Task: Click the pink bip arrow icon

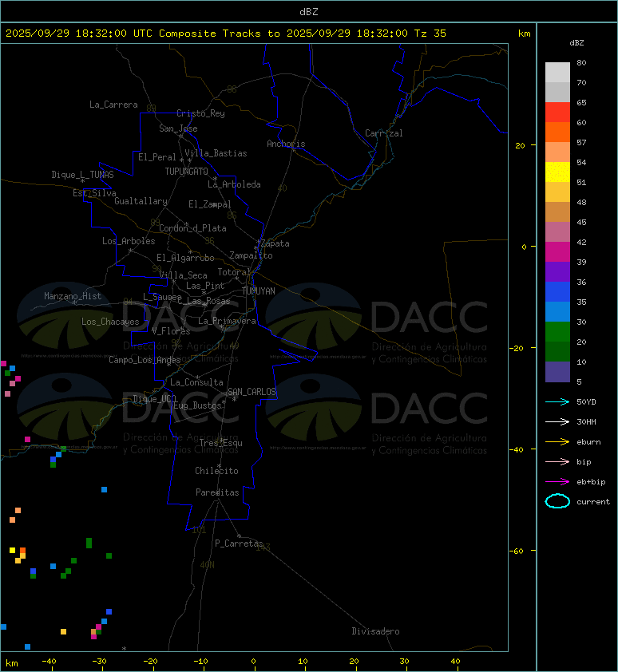Action: pos(557,461)
